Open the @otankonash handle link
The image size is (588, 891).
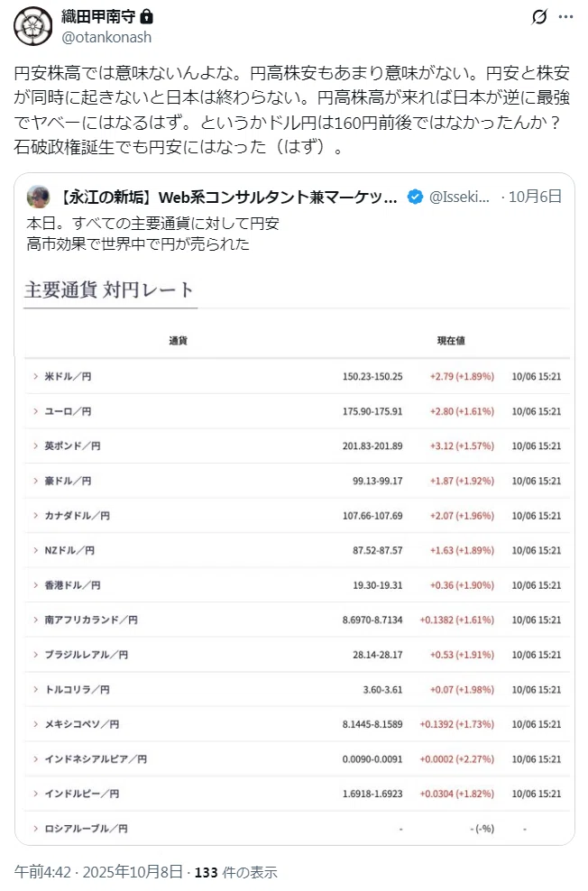(x=106, y=38)
